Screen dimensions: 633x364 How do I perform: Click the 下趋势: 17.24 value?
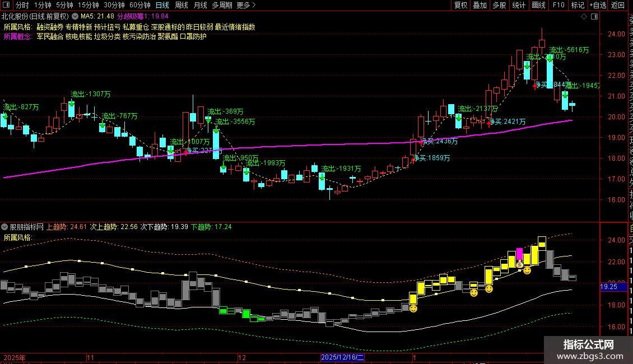[x=212, y=227]
